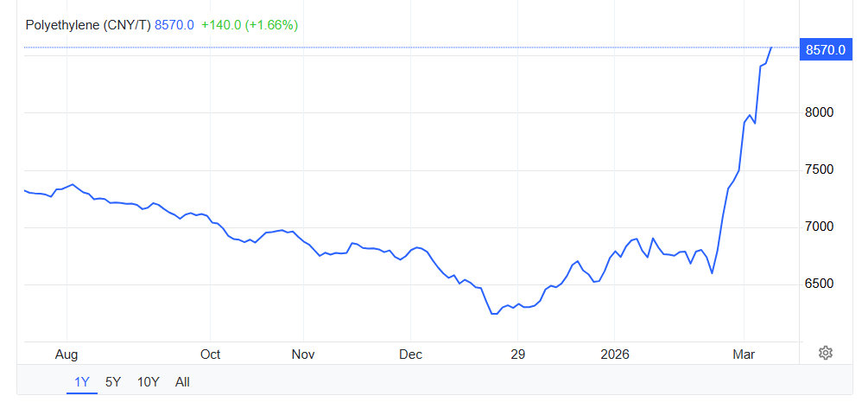Select the 1Y time range tab
This screenshot has width=868, height=415.
82,381
